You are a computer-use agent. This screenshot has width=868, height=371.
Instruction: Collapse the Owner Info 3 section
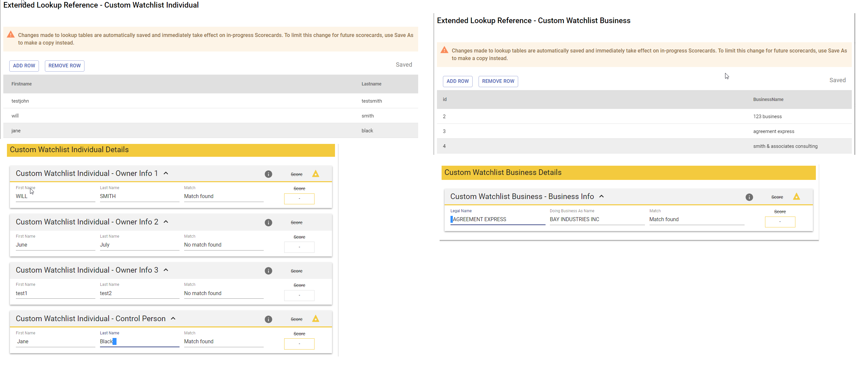(166, 270)
